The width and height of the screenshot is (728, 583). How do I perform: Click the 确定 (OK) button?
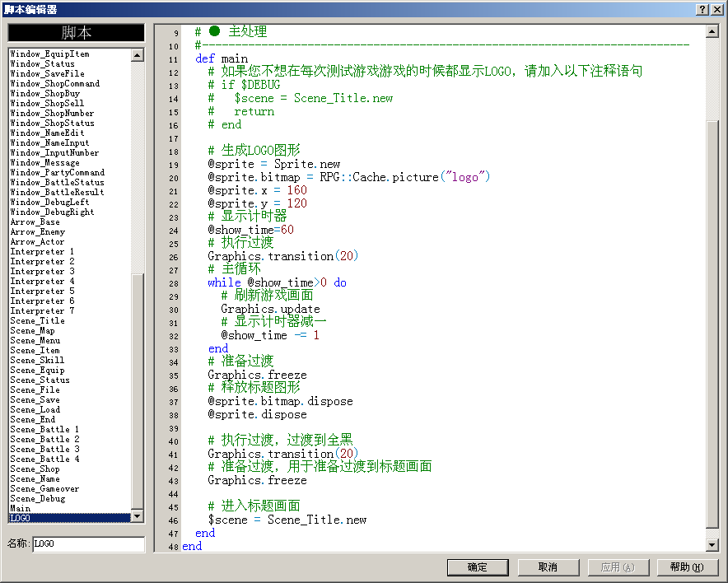(x=478, y=567)
